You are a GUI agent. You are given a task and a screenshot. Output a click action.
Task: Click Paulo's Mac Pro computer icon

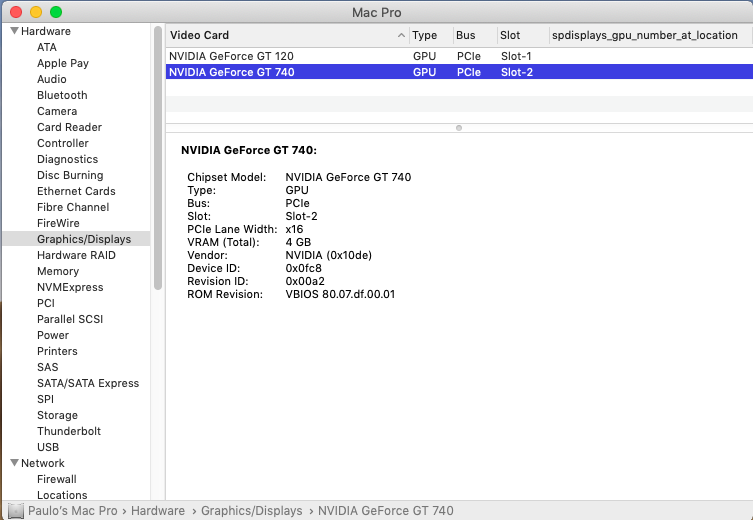pos(16,511)
